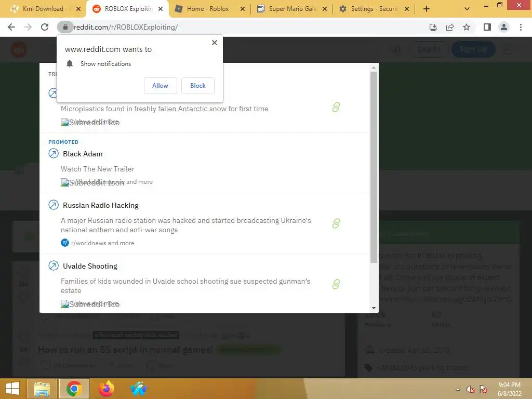
Task: Allow reddit notifications
Action: tap(160, 86)
